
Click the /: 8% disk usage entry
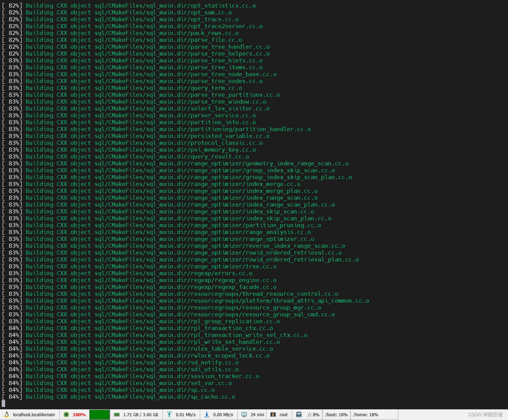point(314,415)
